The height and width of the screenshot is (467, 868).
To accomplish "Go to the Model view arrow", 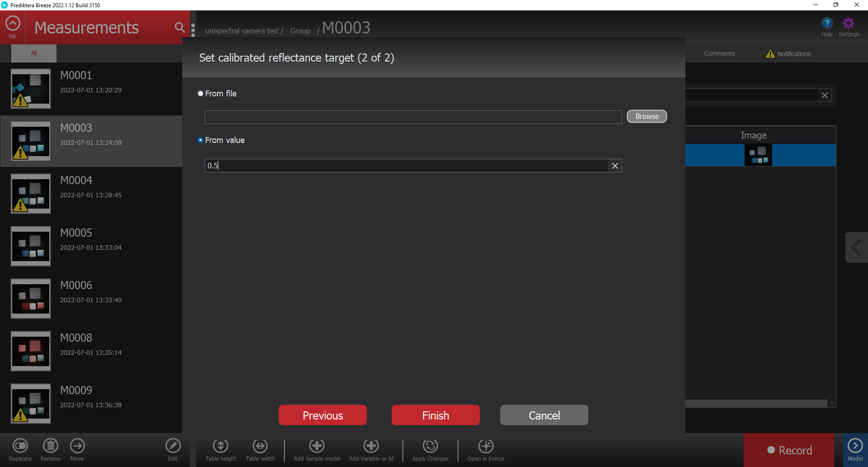I will pos(855,446).
